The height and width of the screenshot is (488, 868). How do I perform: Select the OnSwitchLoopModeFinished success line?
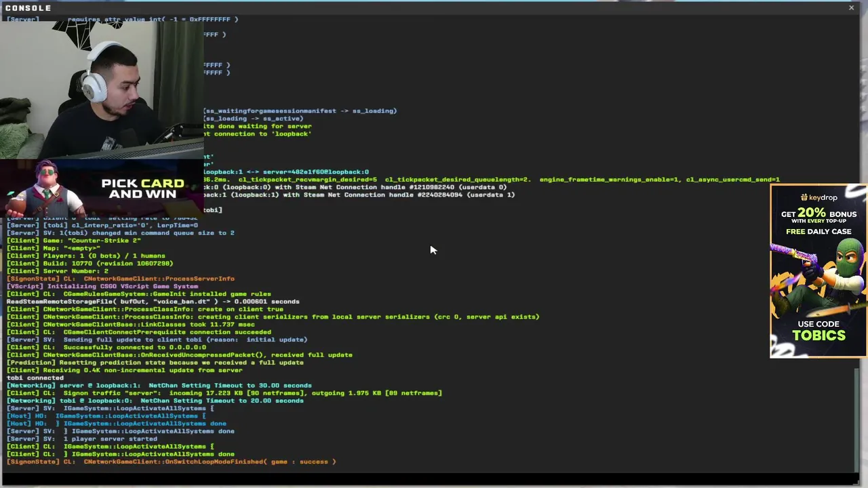click(172, 462)
